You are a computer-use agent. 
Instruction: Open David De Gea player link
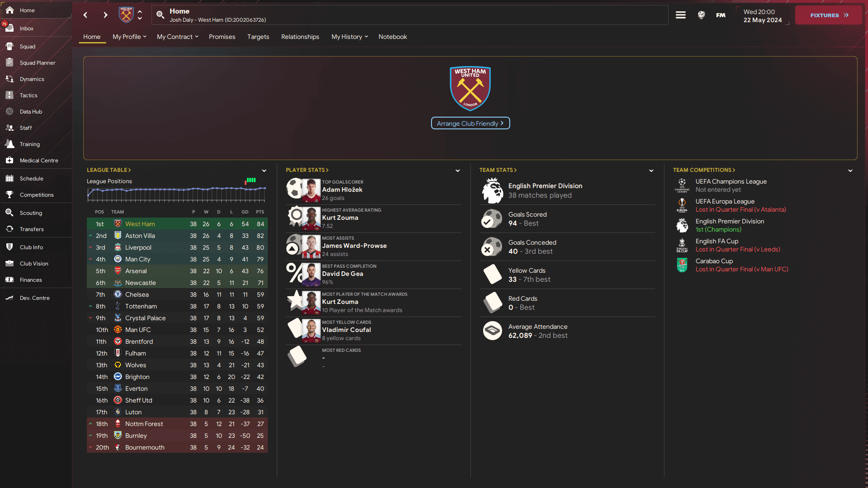342,274
